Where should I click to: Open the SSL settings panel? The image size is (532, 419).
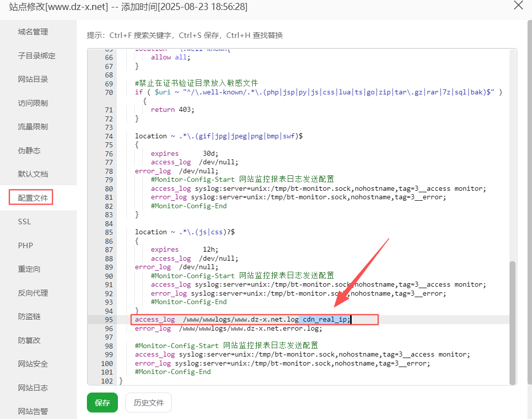(24, 221)
